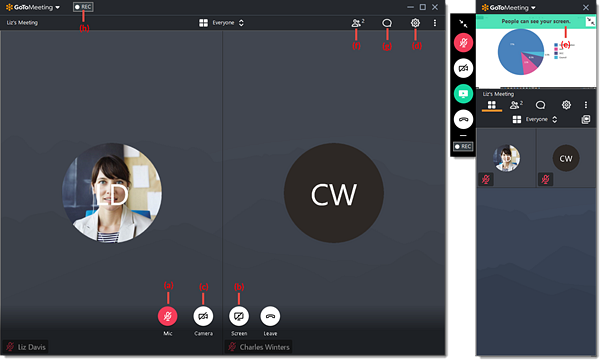Start recording with REC button in title bar
Screen dimensions: 600x360
[83, 7]
